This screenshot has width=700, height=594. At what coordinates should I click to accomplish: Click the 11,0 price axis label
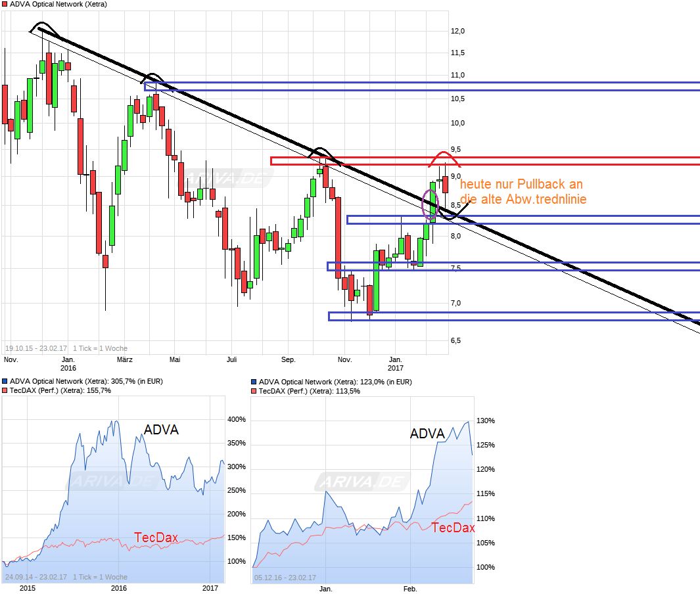point(457,75)
